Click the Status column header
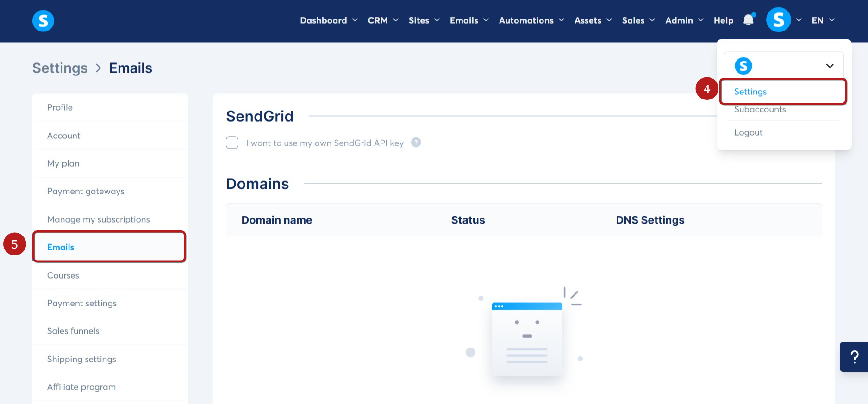The height and width of the screenshot is (404, 868). tap(468, 220)
